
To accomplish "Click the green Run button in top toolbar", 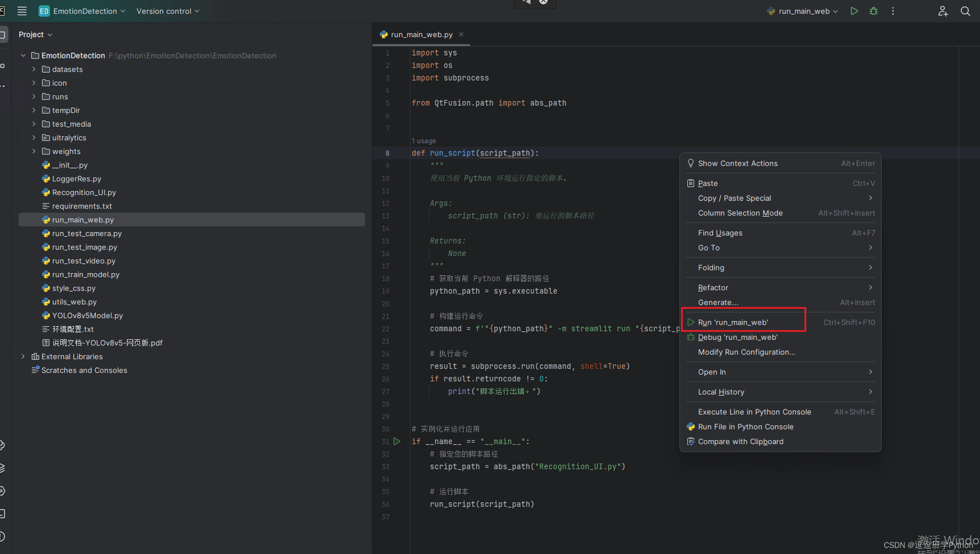I will tap(854, 11).
